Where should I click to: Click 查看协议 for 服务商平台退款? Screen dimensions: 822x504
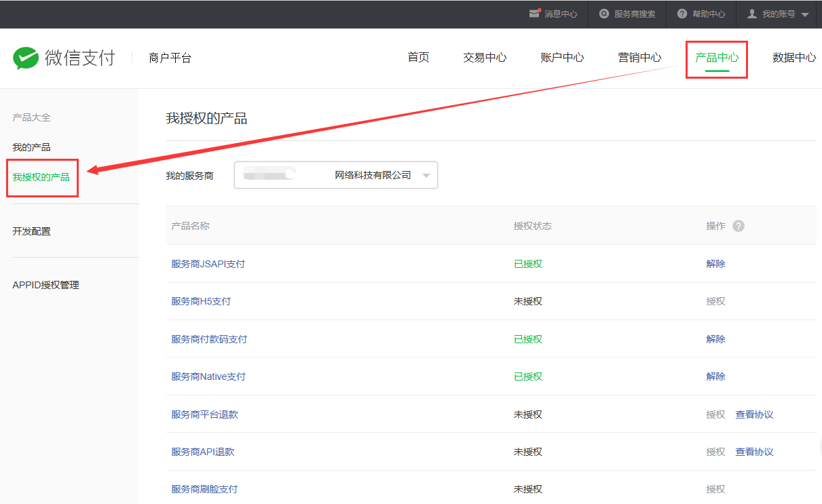pyautogui.click(x=754, y=414)
